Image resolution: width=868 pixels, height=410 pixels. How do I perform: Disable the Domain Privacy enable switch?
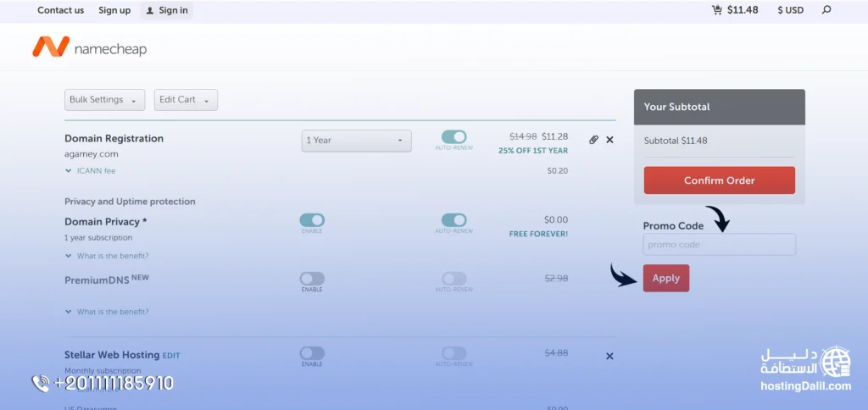[312, 220]
